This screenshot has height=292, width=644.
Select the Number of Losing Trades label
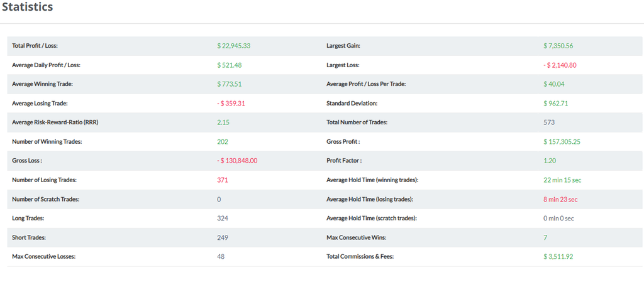click(x=45, y=180)
